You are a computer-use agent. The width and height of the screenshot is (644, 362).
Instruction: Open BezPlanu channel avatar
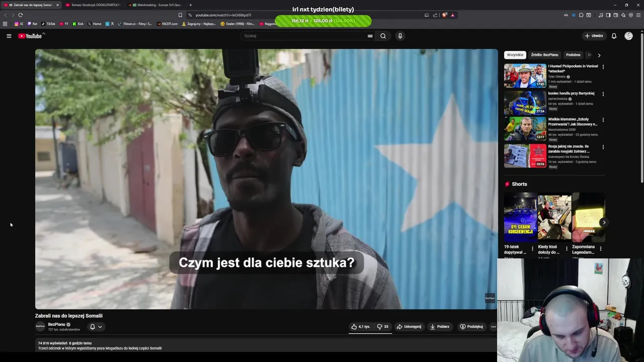coord(40,326)
